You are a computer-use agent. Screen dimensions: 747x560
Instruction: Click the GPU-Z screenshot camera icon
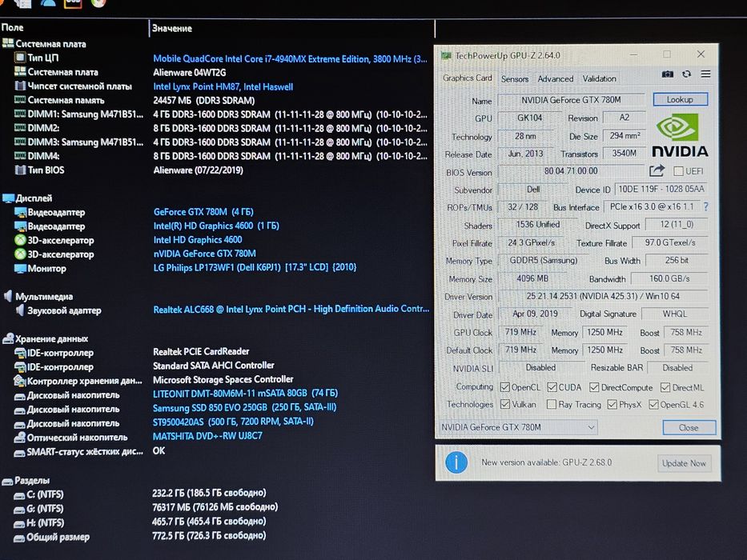(x=668, y=74)
